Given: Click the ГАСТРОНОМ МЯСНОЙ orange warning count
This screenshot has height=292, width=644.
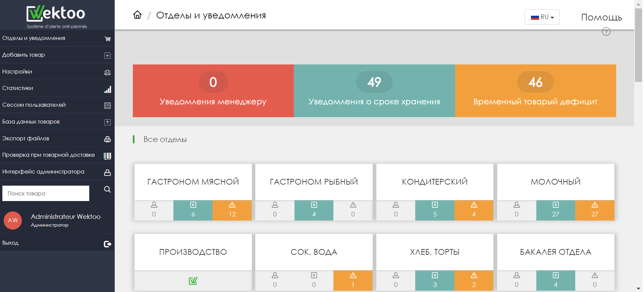Looking at the screenshot, I should [x=232, y=210].
